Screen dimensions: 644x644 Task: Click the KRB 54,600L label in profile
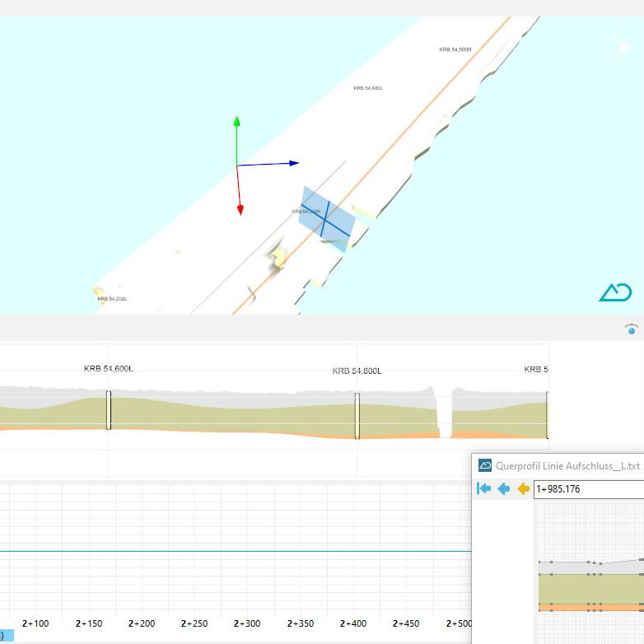(x=109, y=368)
